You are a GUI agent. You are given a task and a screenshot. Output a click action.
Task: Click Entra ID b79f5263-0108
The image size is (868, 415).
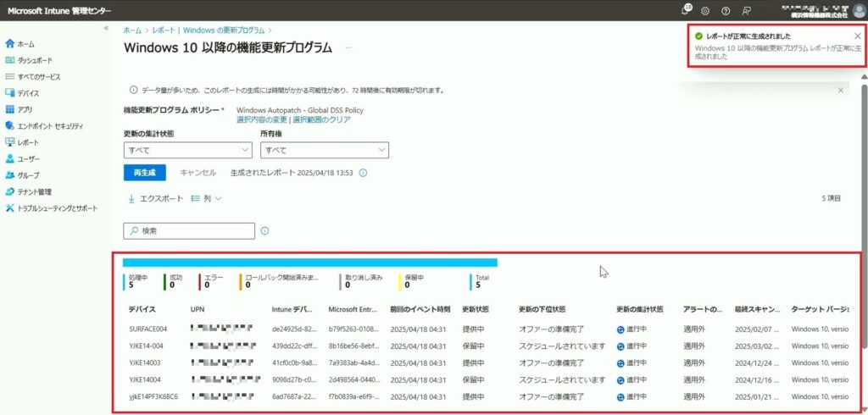353,329
